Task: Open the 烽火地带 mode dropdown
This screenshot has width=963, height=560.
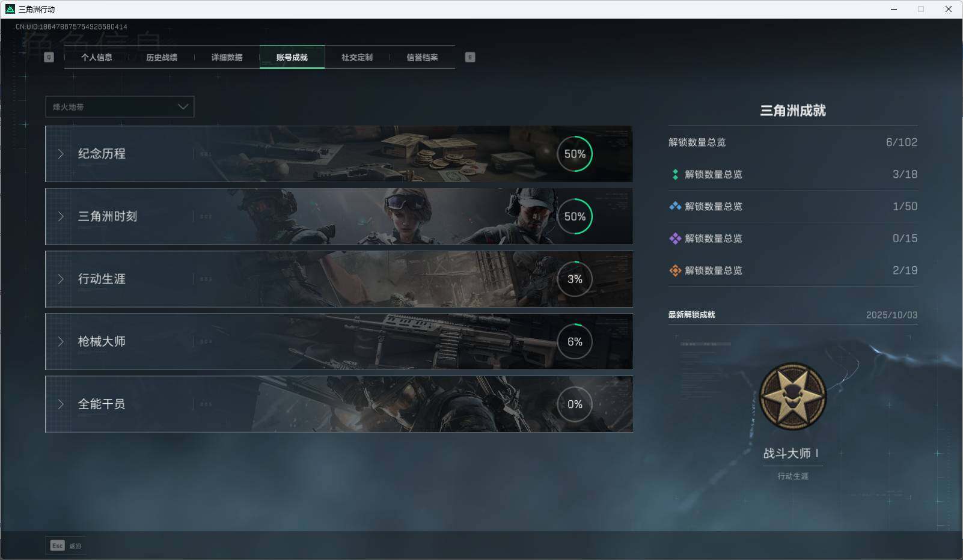Action: pos(120,107)
